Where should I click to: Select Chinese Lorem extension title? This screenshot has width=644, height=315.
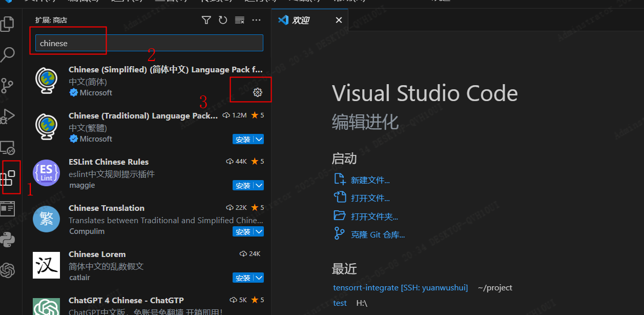pos(97,254)
